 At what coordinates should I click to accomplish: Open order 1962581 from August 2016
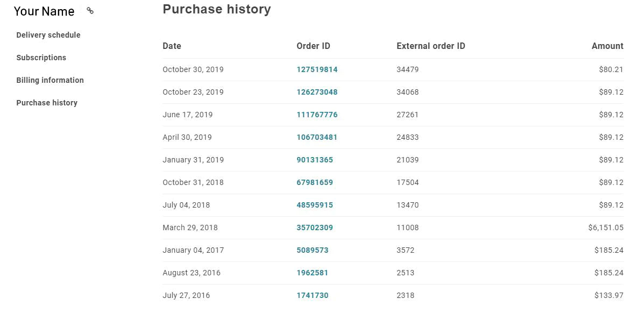point(313,273)
